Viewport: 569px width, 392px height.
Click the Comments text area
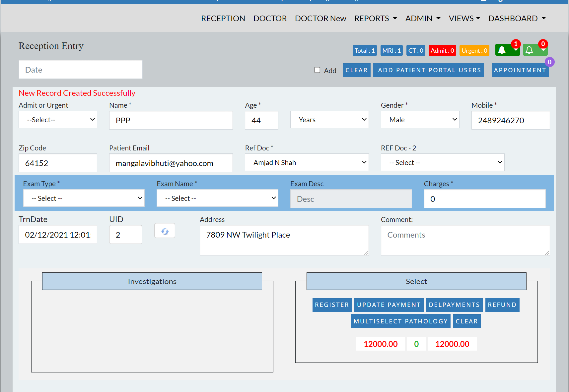click(x=465, y=241)
